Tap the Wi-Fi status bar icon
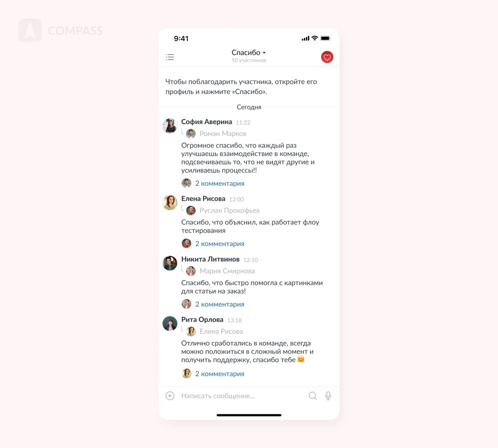This screenshot has width=498, height=448. [315, 38]
